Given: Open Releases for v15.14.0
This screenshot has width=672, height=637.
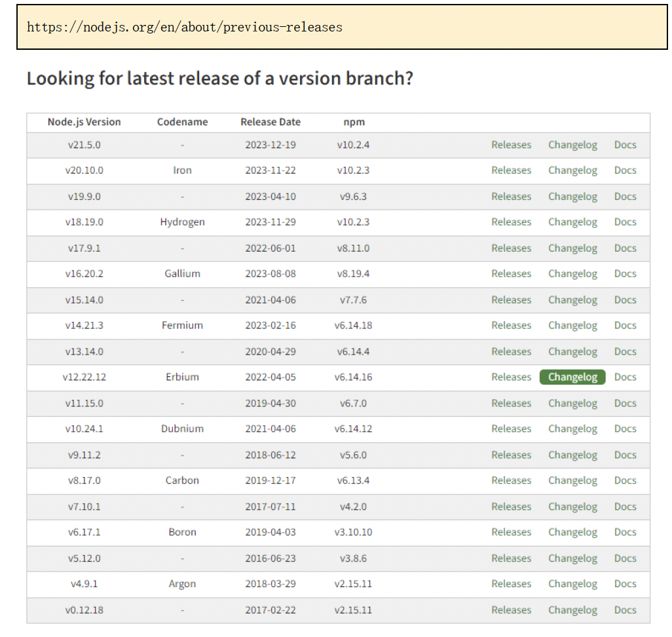Looking at the screenshot, I should tap(511, 300).
